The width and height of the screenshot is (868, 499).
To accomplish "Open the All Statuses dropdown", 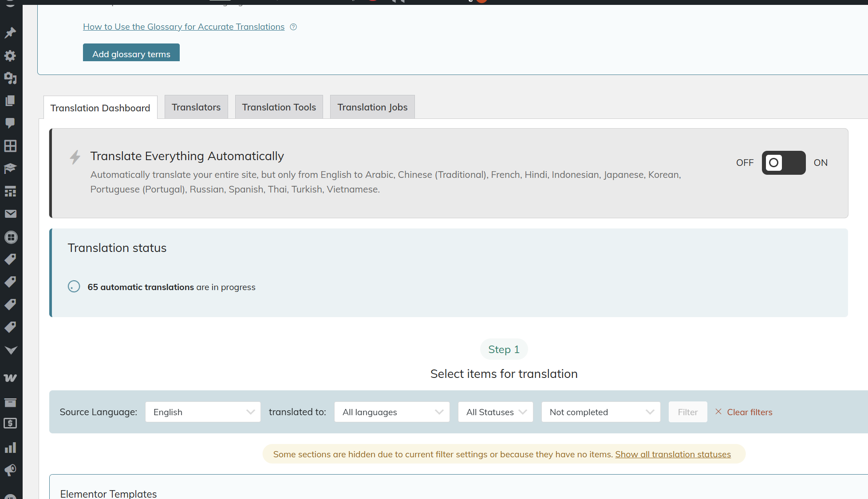I will click(495, 412).
